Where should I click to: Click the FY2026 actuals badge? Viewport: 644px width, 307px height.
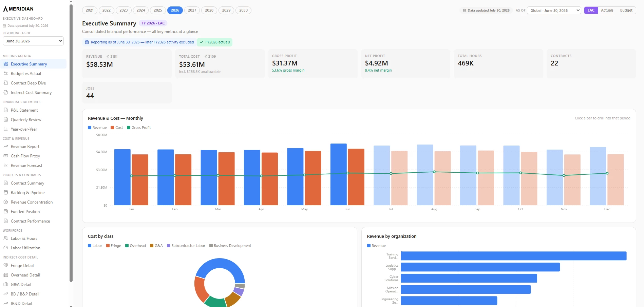tap(214, 42)
